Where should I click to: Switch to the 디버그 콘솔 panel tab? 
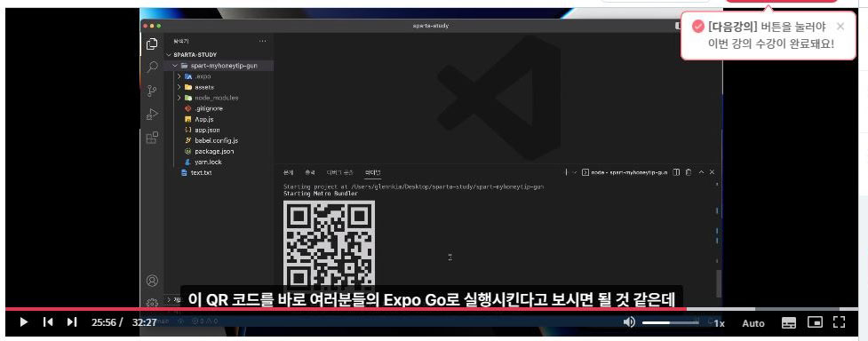(339, 172)
